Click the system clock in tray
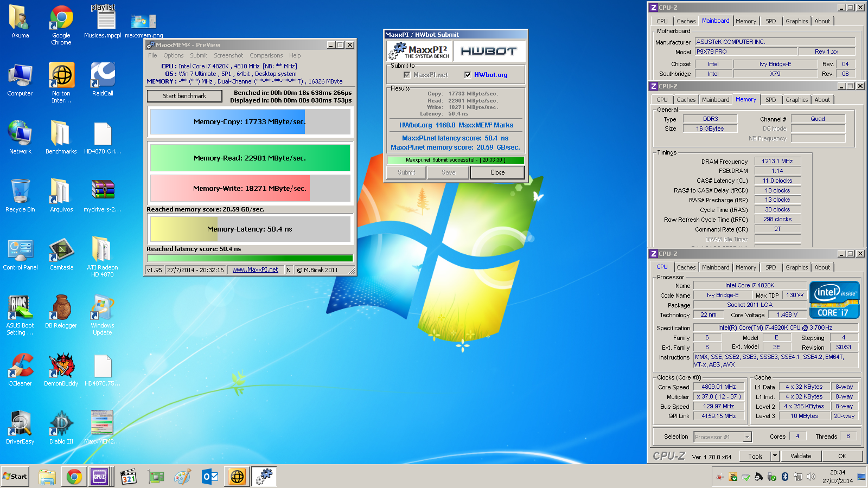868x488 pixels. (x=838, y=477)
